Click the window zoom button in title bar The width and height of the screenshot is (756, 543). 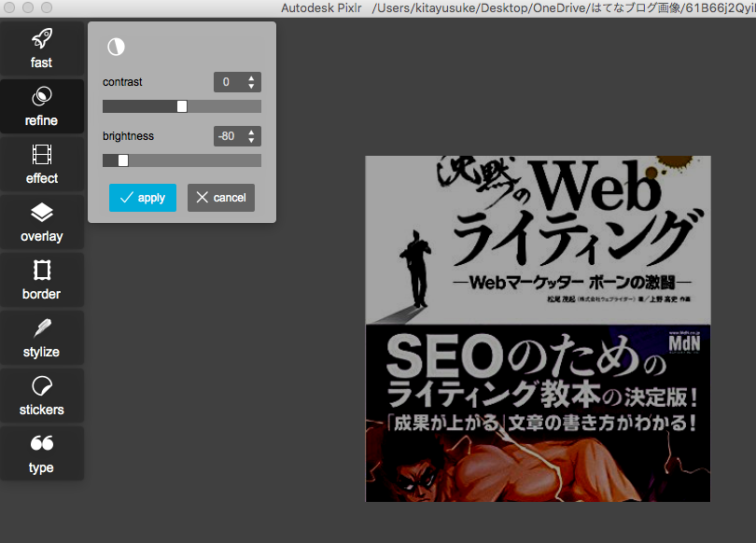[x=47, y=7]
